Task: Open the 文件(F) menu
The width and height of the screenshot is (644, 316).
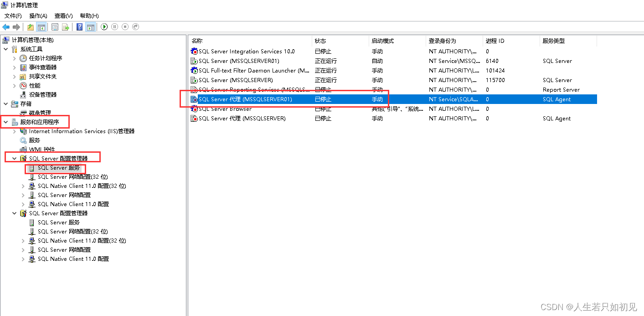Action: coord(13,16)
